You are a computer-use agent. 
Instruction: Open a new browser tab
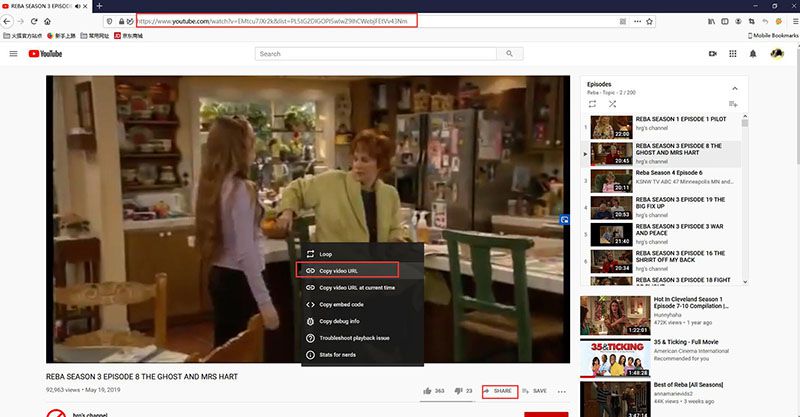[99, 6]
